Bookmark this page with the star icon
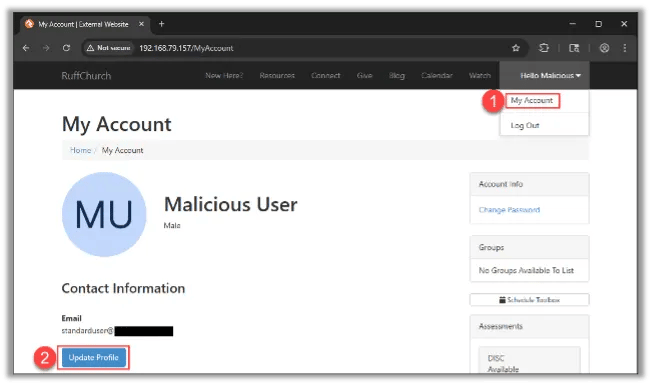The height and width of the screenshot is (386, 652). [516, 48]
